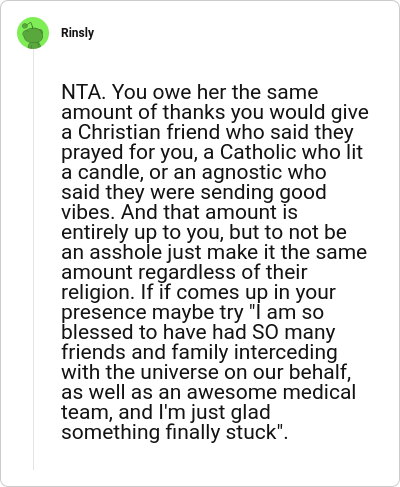The width and height of the screenshot is (400, 487).
Task: Click the words "blessed to have had"
Action: click(x=154, y=332)
